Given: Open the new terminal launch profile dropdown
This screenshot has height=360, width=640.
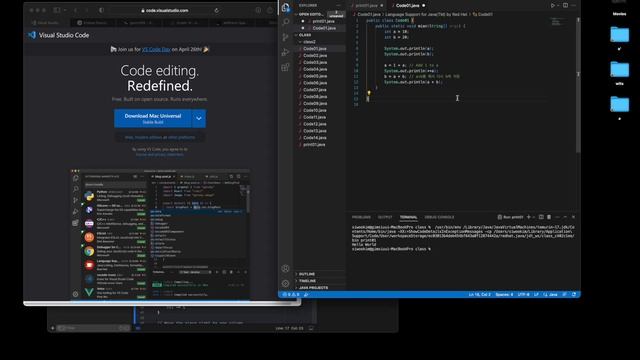Looking at the screenshot, I should point(533,217).
